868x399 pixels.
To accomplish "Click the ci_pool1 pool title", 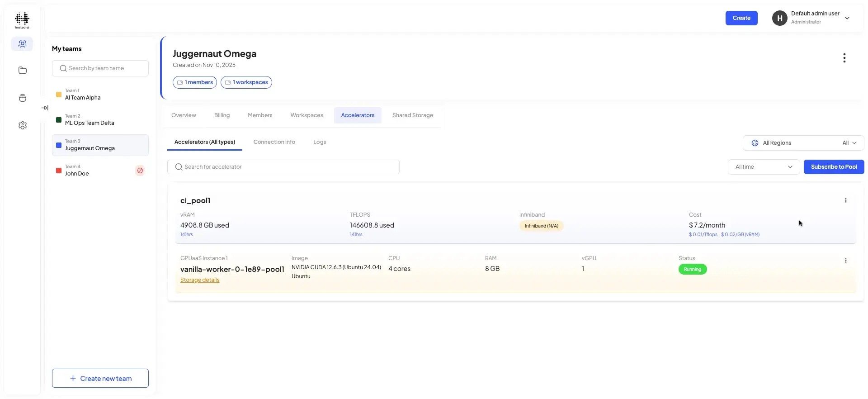I will click(x=195, y=200).
